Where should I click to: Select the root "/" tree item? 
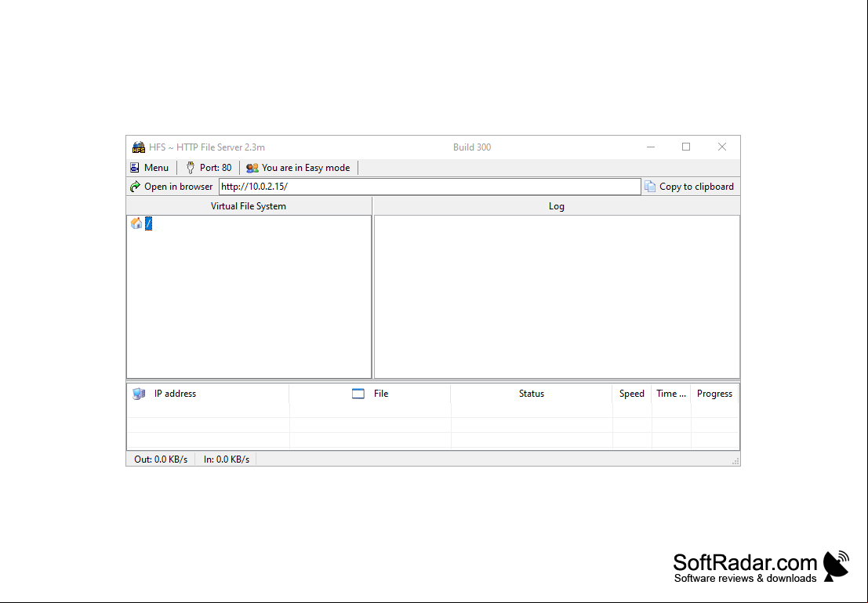pos(148,223)
